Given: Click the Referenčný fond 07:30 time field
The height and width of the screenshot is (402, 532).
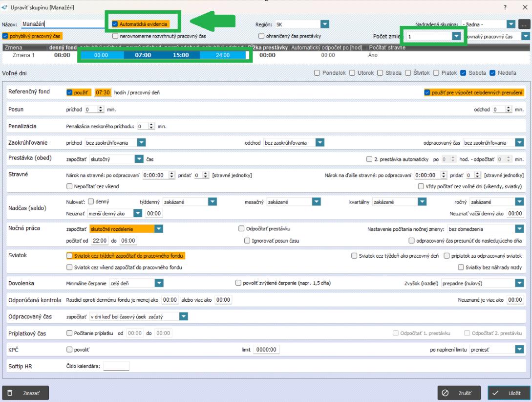Looking at the screenshot, I should pyautogui.click(x=104, y=92).
